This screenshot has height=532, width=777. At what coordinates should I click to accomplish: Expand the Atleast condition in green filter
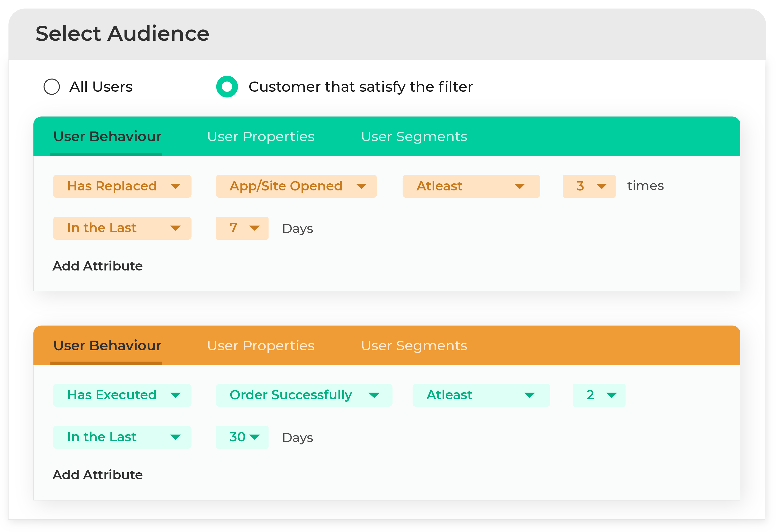click(x=471, y=186)
